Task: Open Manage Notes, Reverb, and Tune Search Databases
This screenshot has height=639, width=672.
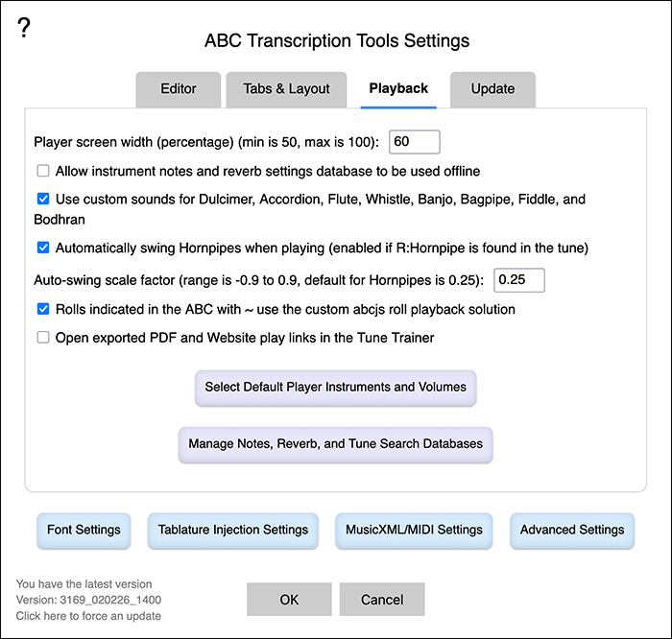Action: pos(336,444)
